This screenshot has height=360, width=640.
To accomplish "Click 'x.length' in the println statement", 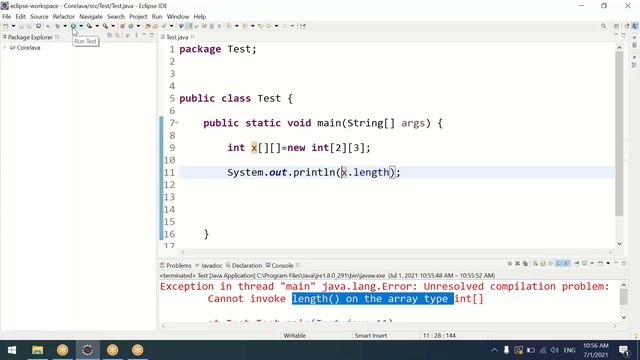I will tap(366, 172).
